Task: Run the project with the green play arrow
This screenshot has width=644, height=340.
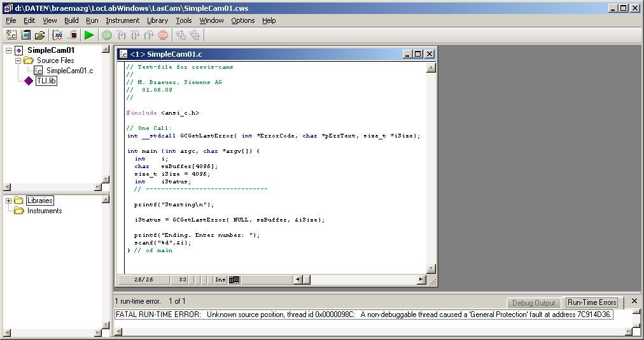Action: [x=88, y=36]
